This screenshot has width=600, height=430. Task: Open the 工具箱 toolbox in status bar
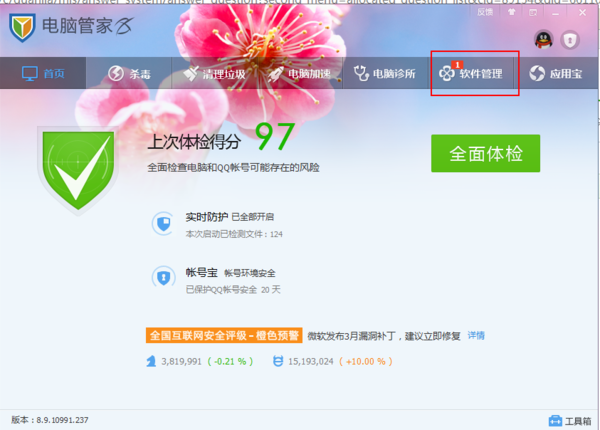tap(570, 421)
